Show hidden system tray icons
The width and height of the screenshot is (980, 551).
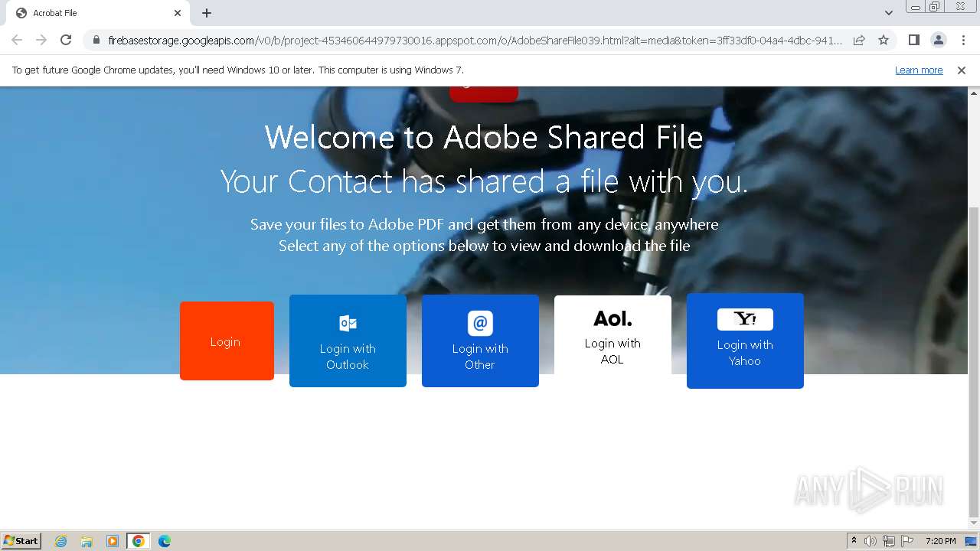click(x=854, y=541)
